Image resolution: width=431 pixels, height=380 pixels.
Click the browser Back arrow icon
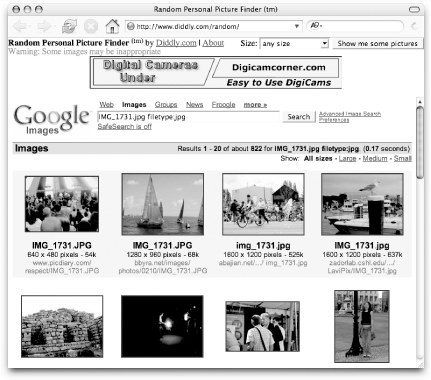click(20, 26)
